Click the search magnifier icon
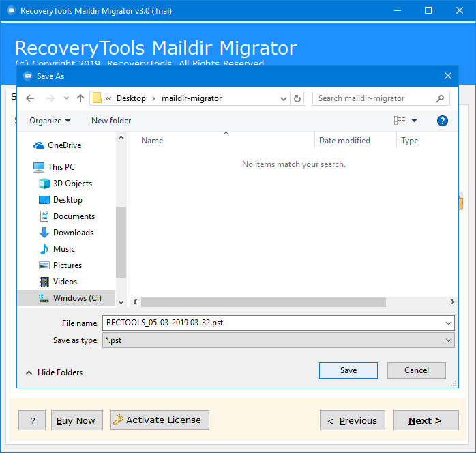 click(x=440, y=98)
